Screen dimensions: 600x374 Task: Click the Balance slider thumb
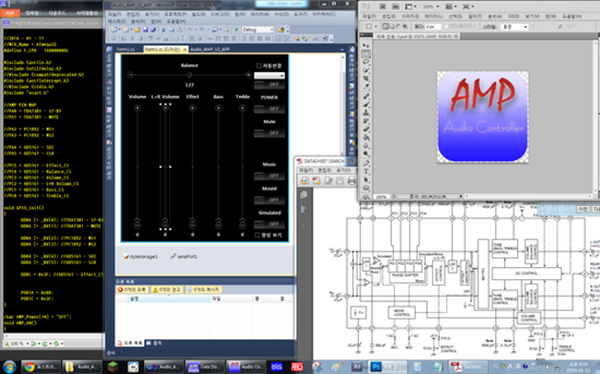[189, 75]
